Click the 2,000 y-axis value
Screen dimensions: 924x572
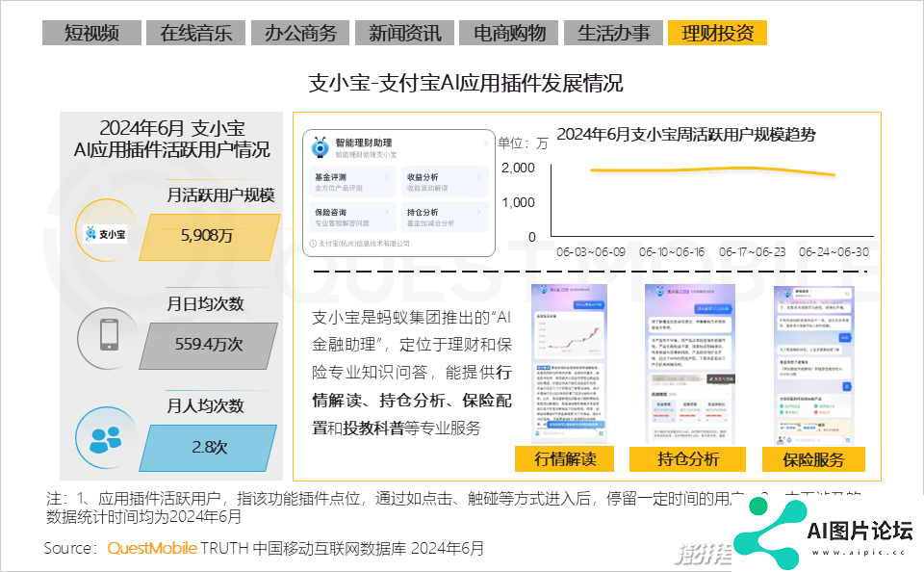518,169
